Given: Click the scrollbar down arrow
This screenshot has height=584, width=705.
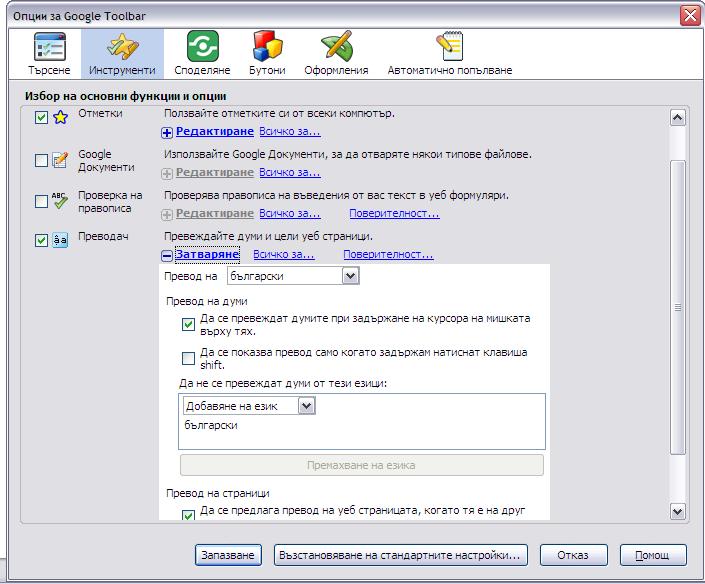Looking at the screenshot, I should [x=677, y=511].
